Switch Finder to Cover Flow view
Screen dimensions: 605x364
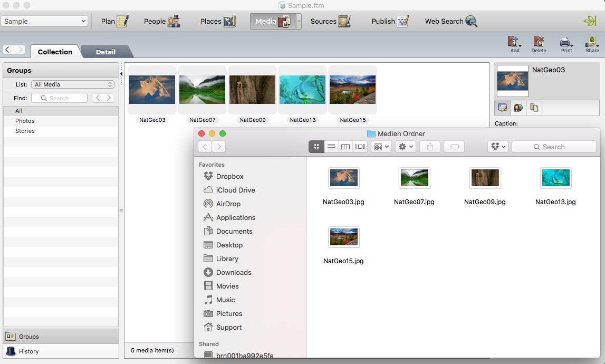click(x=360, y=147)
